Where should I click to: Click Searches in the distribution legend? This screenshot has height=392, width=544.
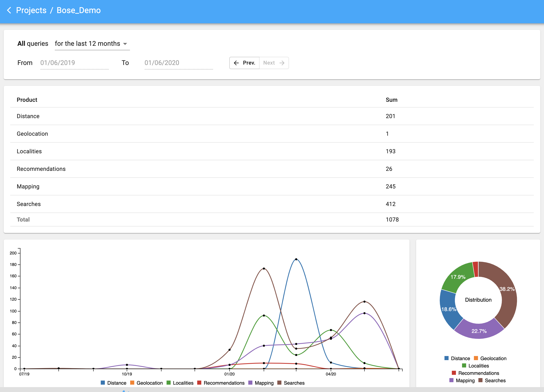pos(492,381)
